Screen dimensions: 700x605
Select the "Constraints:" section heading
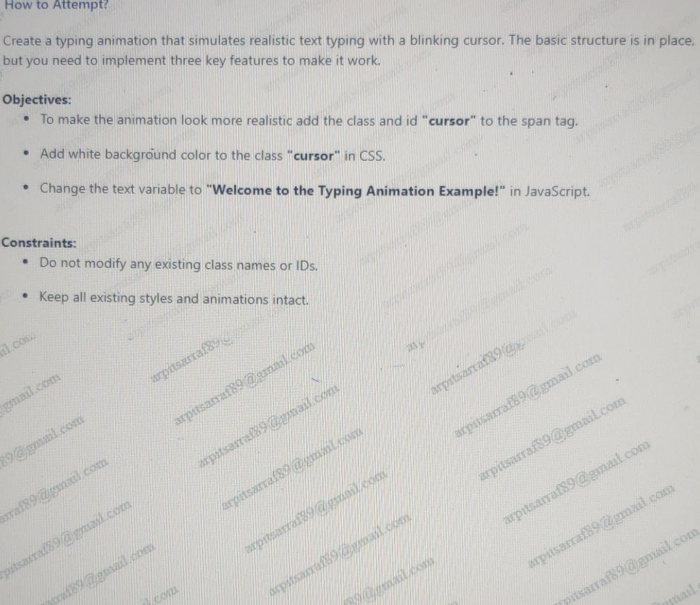tap(38, 243)
